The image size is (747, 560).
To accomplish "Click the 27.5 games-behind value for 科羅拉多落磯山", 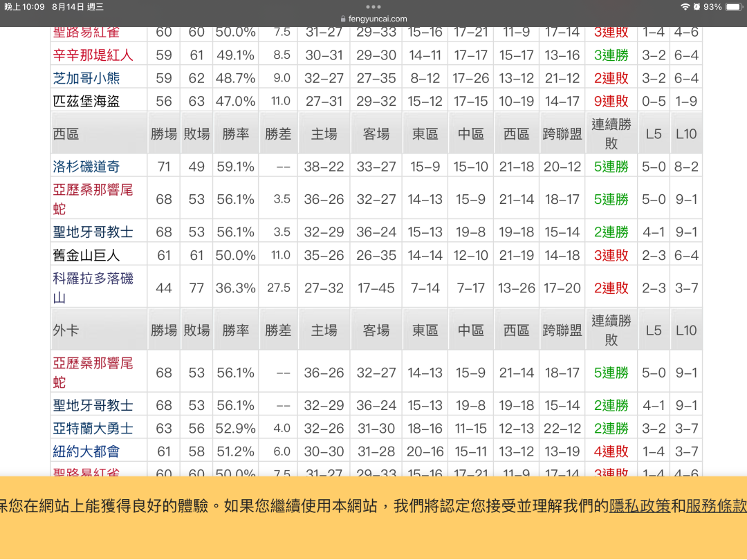I will pos(279,288).
